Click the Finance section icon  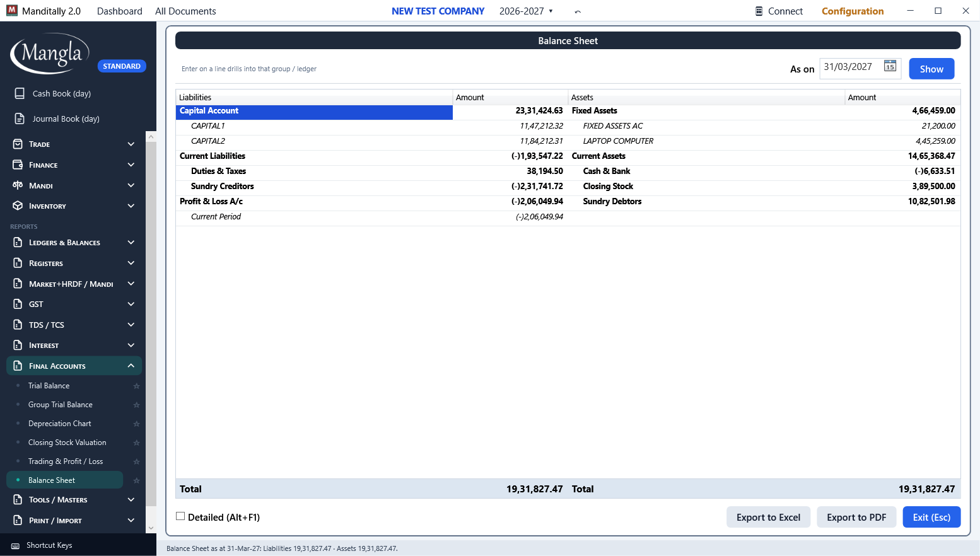pos(18,165)
